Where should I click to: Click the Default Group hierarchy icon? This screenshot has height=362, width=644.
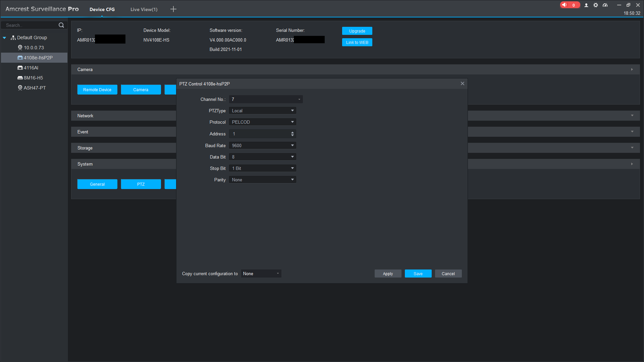(x=13, y=38)
